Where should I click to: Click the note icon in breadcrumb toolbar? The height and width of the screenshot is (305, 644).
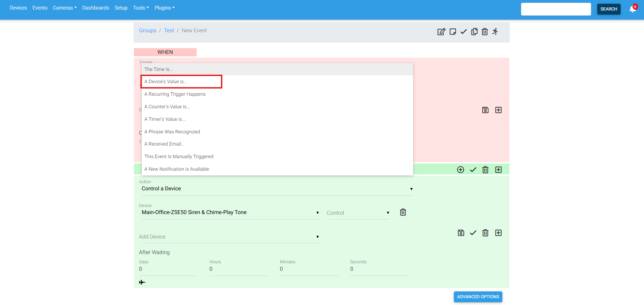click(x=452, y=32)
